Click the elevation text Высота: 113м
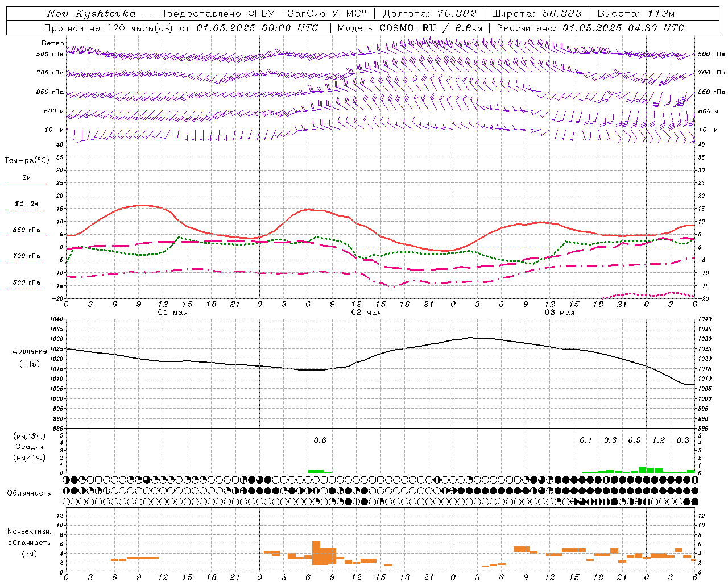 (x=636, y=14)
